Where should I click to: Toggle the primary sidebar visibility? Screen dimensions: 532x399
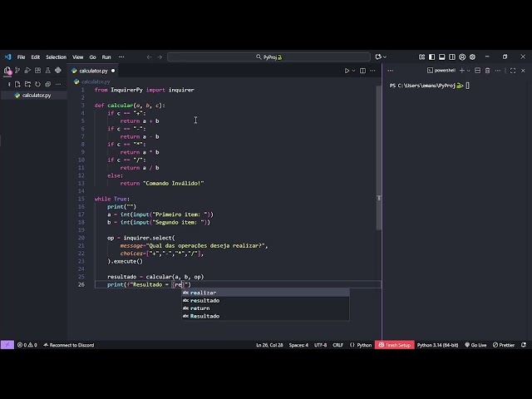431,57
